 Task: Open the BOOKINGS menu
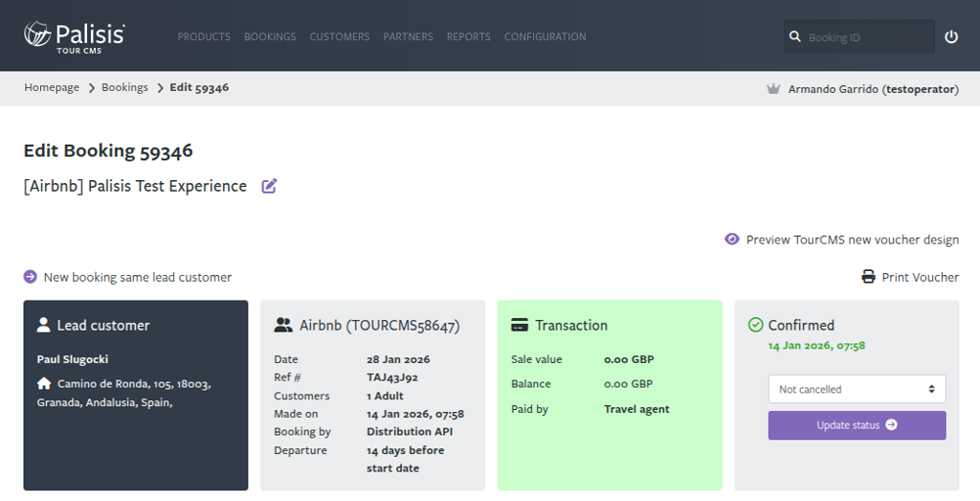pyautogui.click(x=270, y=37)
